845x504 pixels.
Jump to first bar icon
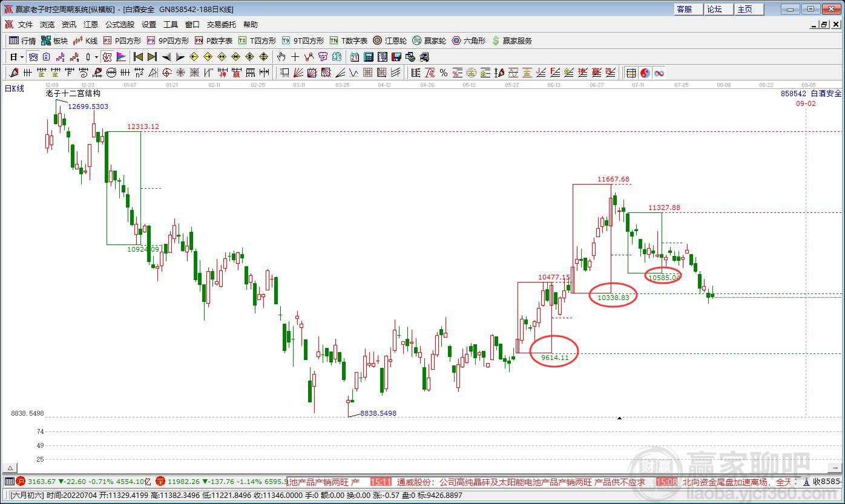[x=138, y=57]
